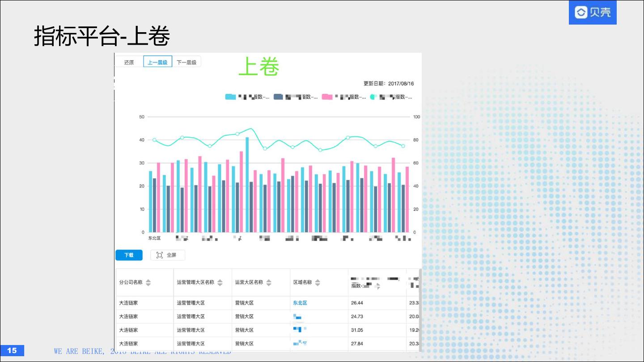Click the Beike shell logo icon
The image size is (644, 362).
coord(580,13)
